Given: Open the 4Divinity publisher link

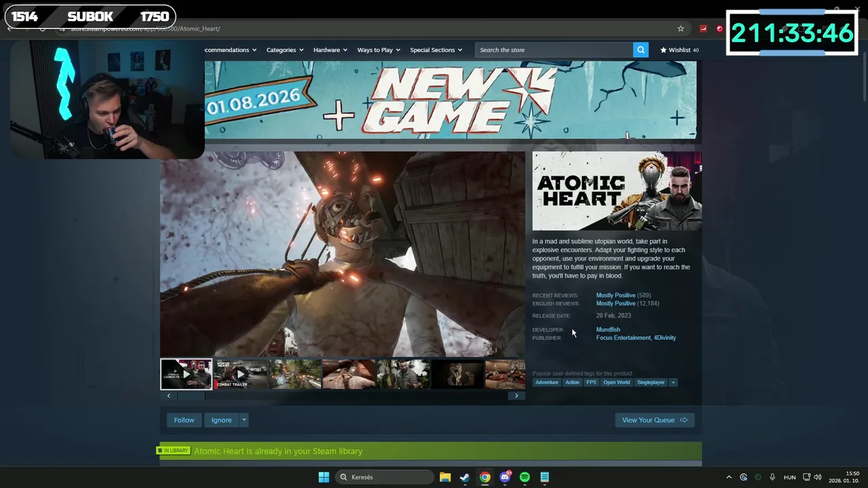Looking at the screenshot, I should [665, 338].
